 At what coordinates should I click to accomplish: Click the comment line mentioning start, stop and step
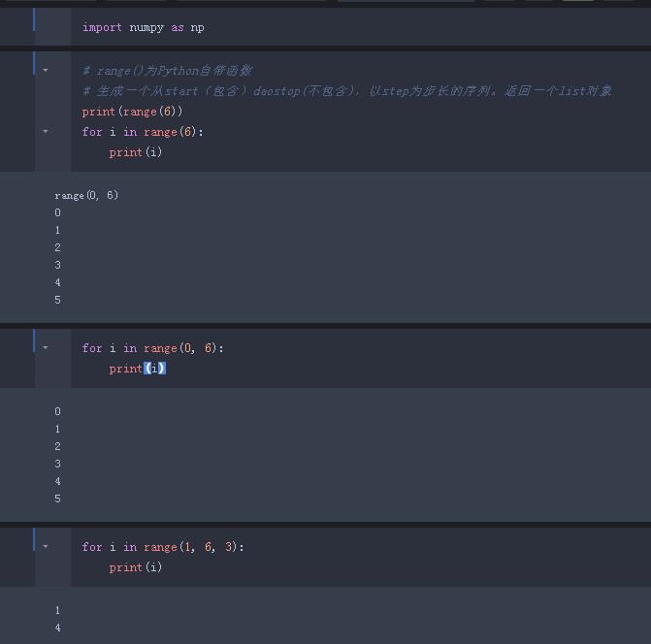[x=347, y=91]
